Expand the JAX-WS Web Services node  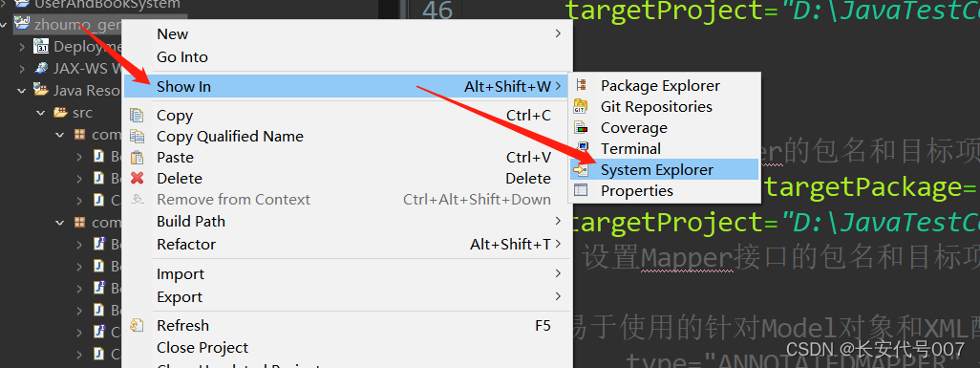(x=22, y=68)
